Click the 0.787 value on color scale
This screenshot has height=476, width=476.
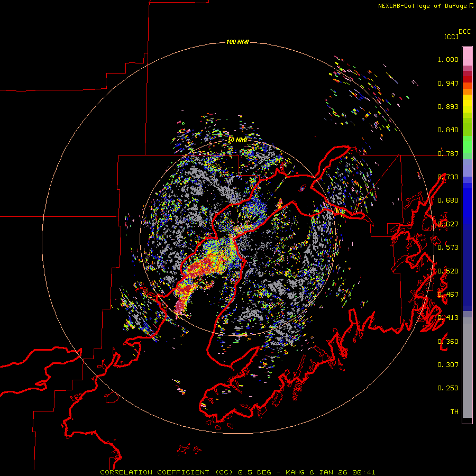[x=448, y=153]
